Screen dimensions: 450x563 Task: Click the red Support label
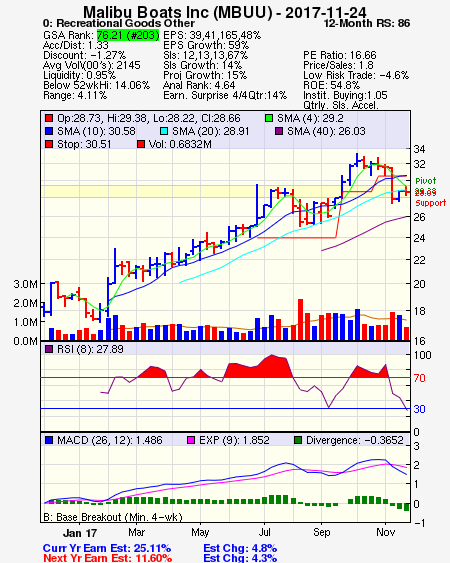[431, 203]
